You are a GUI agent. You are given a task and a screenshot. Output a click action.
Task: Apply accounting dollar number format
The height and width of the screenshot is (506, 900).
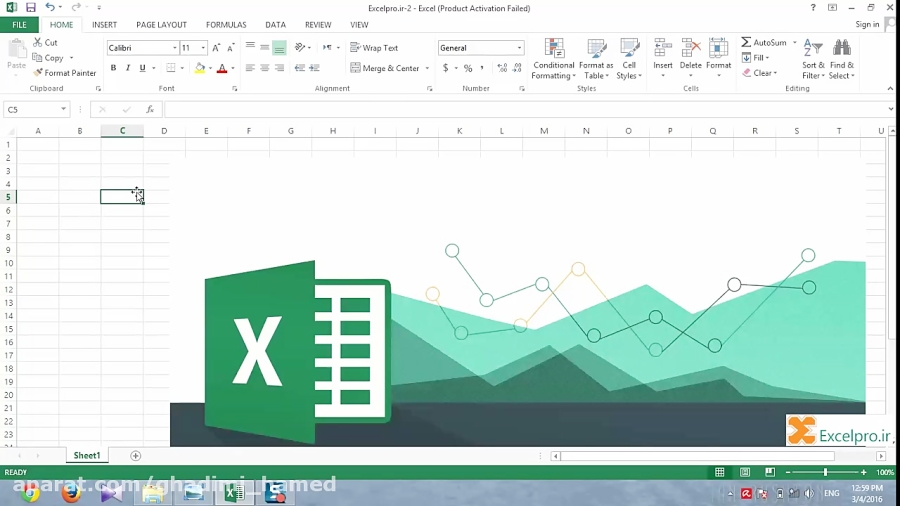tap(445, 68)
